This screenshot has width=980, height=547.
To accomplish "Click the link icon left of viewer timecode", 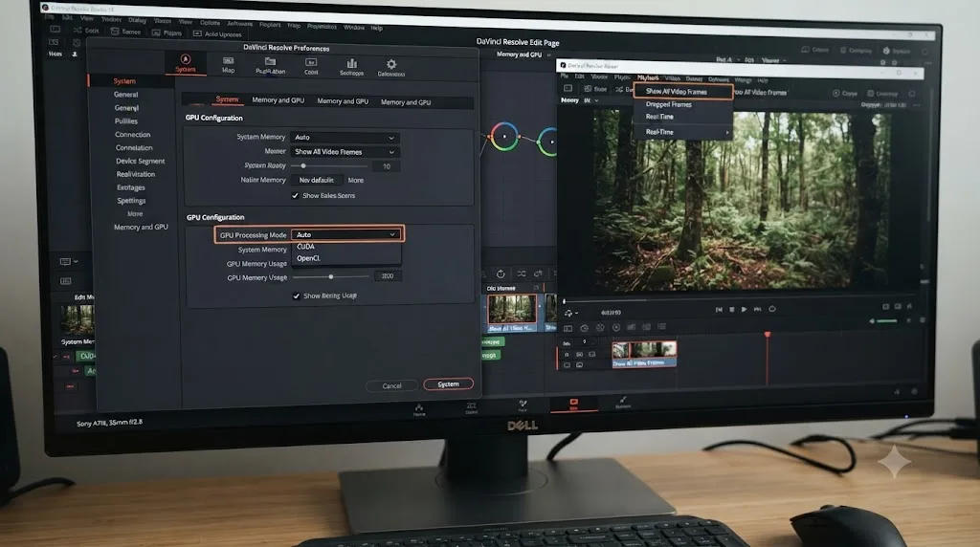I will [x=568, y=312].
